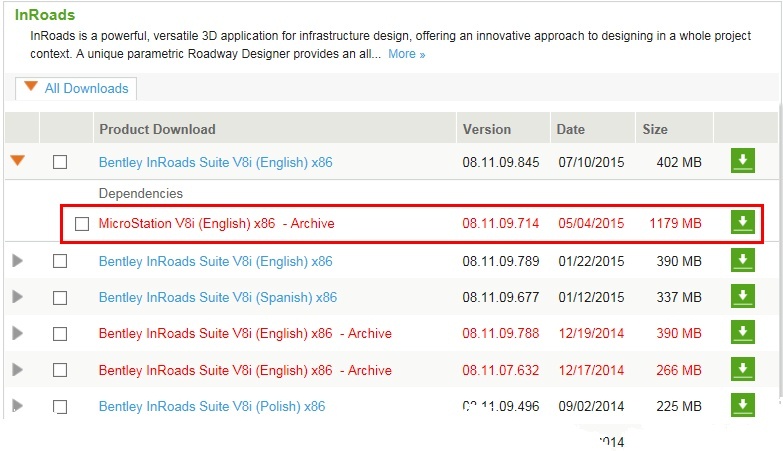
Task: Tick checkbox for InRoads Suite 08.11.09.845
Action: (60, 162)
